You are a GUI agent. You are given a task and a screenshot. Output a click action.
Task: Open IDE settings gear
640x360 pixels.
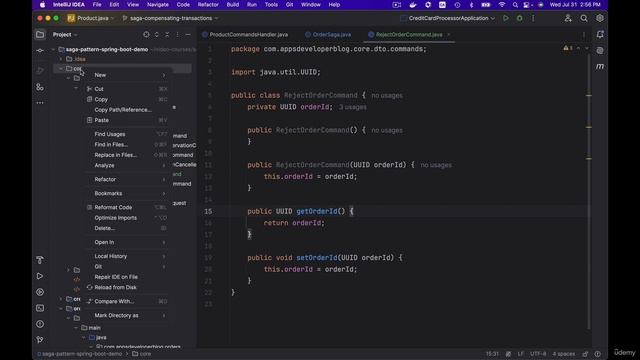tap(600, 18)
